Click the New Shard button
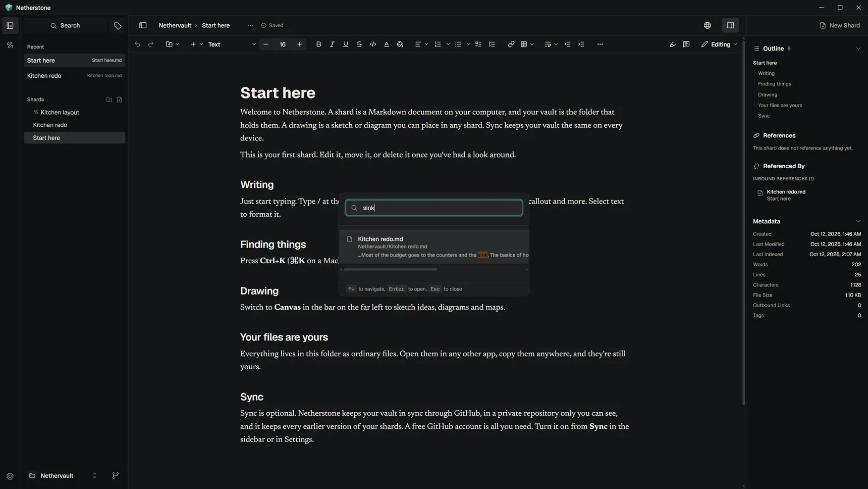The width and height of the screenshot is (868, 489). click(x=840, y=26)
